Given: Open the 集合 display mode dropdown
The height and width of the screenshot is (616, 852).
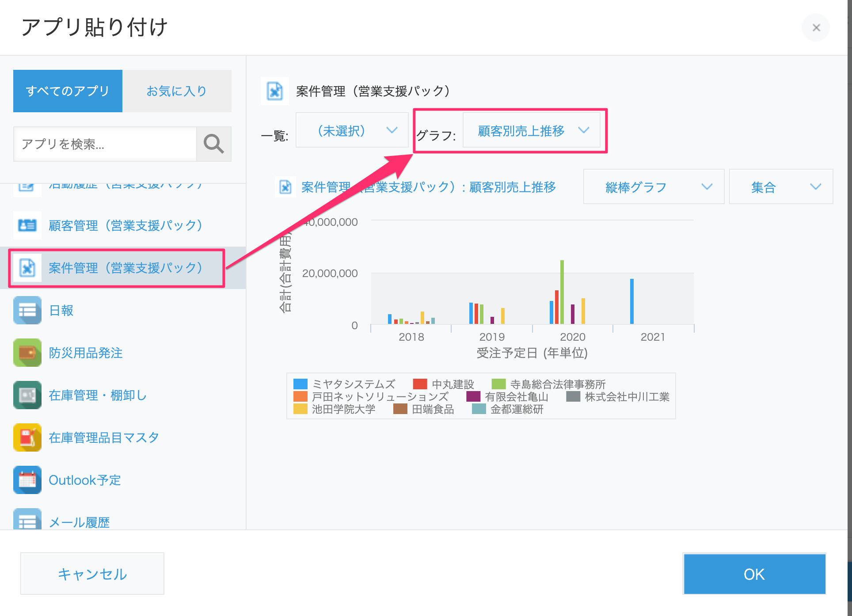Looking at the screenshot, I should pyautogui.click(x=781, y=186).
